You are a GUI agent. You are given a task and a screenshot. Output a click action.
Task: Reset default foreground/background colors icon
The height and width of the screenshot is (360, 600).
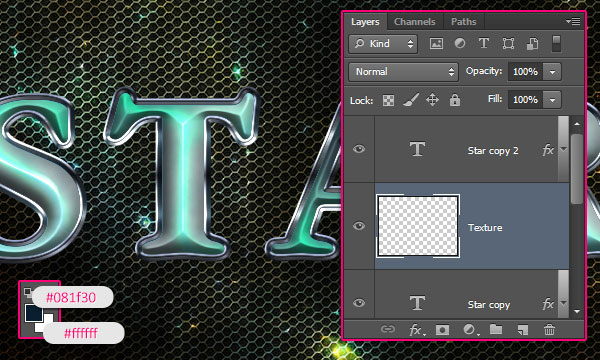28,292
